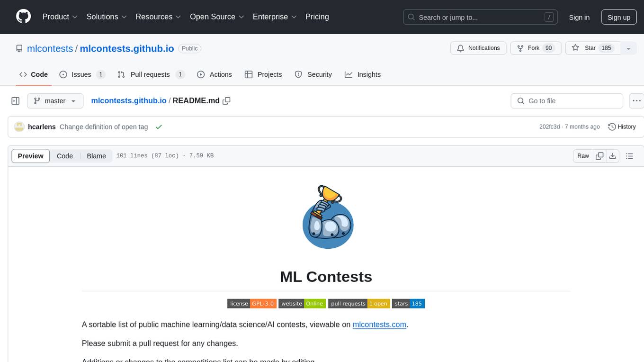This screenshot has height=362, width=644.
Task: Switch to the Actions tab
Action: [214, 74]
